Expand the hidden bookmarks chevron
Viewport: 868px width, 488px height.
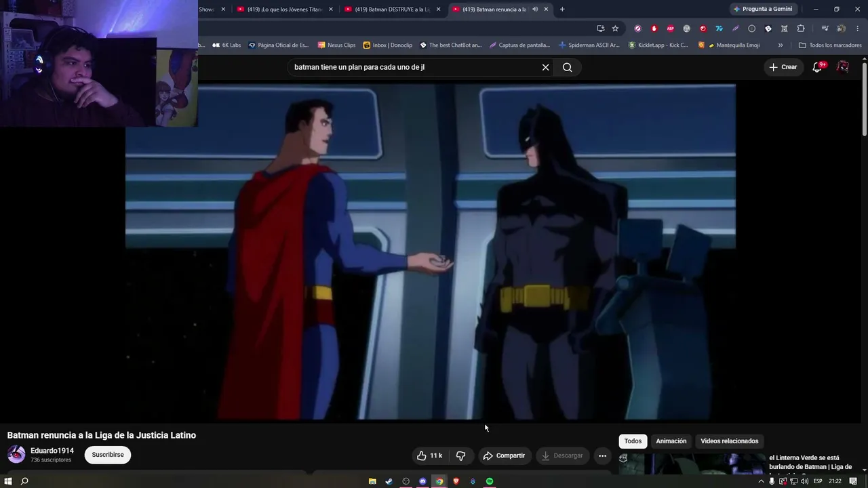coord(781,45)
